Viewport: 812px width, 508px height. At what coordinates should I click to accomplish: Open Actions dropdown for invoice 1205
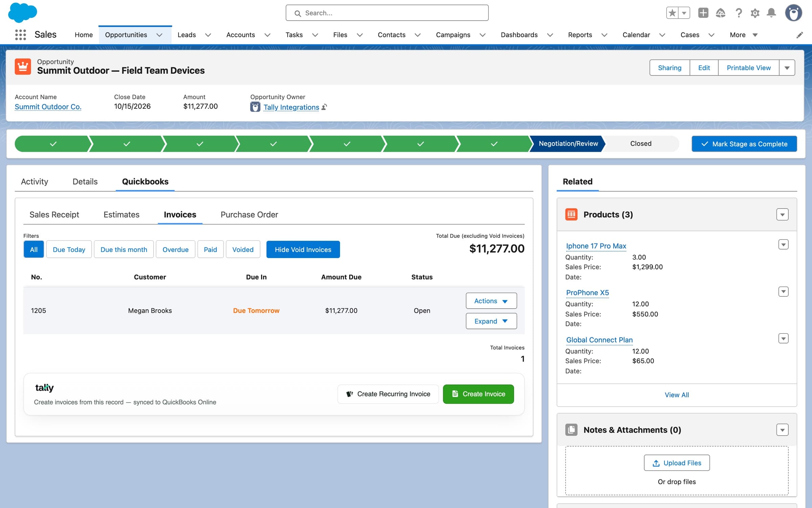491,301
